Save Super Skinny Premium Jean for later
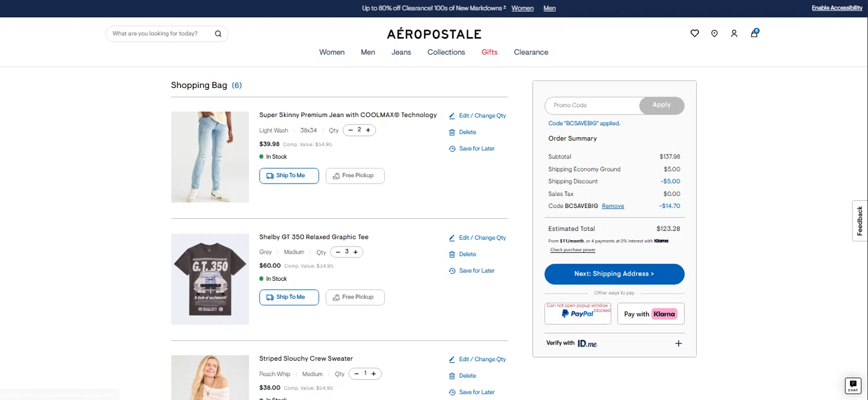Viewport: 868px width, 400px height. pos(472,149)
